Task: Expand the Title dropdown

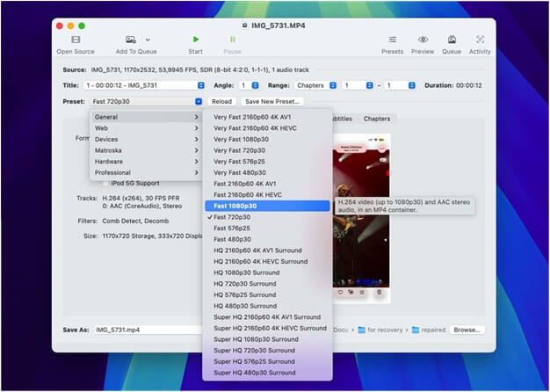Action: (144, 85)
